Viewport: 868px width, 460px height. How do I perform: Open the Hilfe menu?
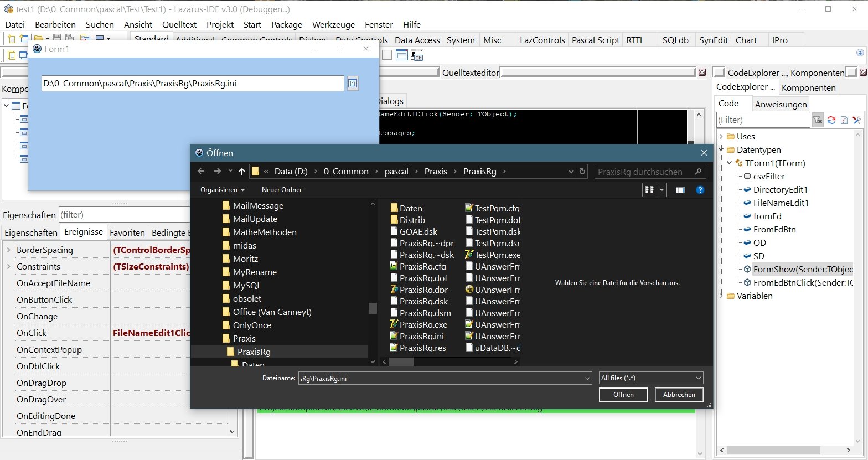[x=412, y=24]
